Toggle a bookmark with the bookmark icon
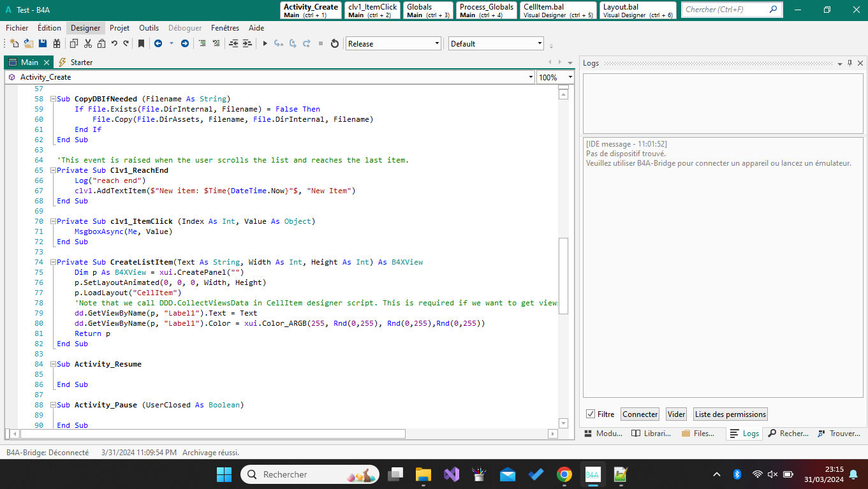 coord(141,43)
